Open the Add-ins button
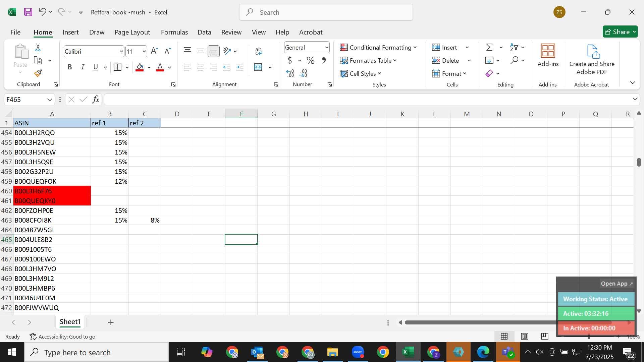644x362 pixels. [548, 56]
